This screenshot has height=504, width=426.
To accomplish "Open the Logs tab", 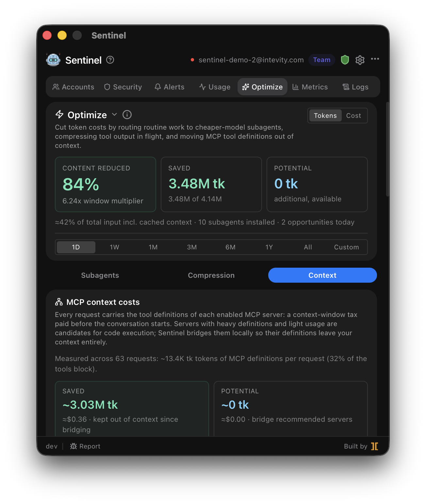I will tap(355, 87).
